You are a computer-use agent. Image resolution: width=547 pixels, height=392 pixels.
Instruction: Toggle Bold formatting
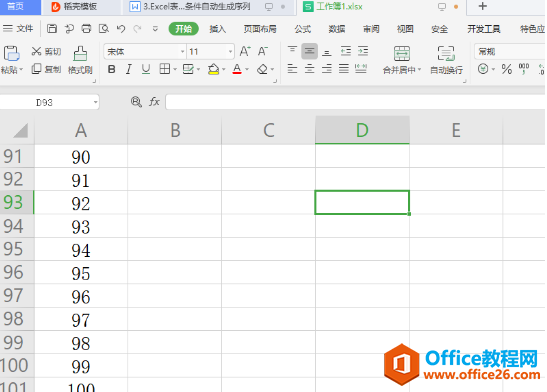tap(112, 69)
